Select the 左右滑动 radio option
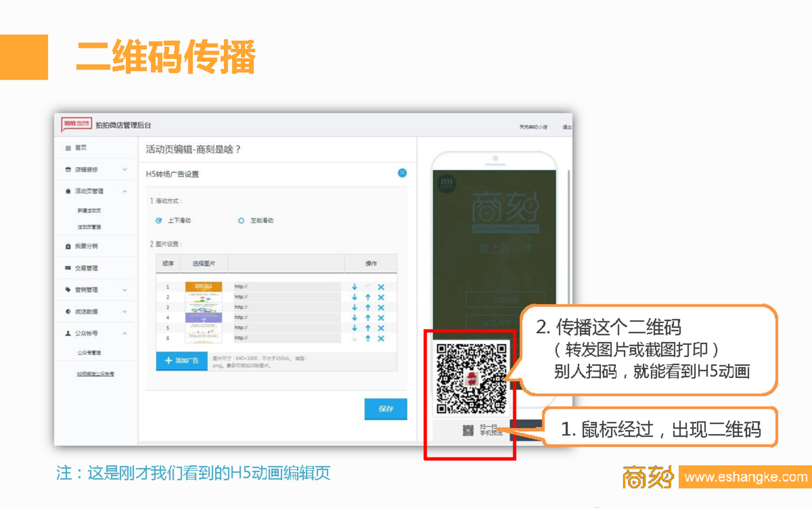Image resolution: width=812 pixels, height=508 pixels. point(241,220)
